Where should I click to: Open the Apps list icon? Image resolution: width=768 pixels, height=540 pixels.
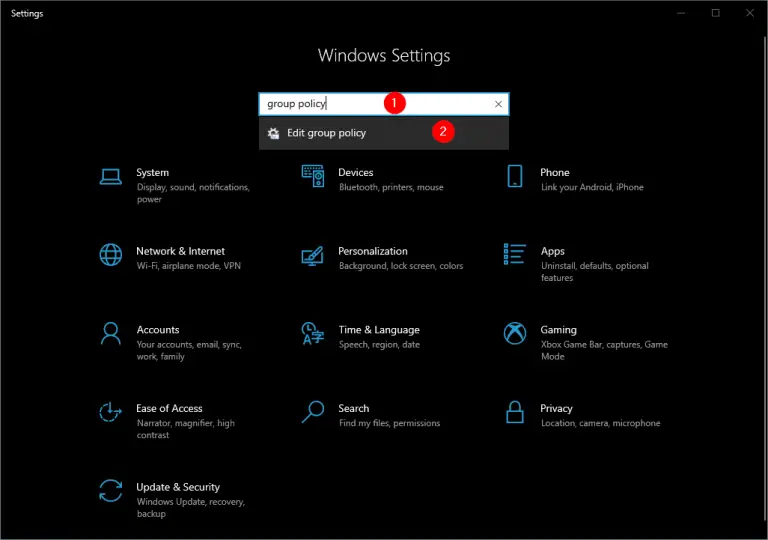514,254
